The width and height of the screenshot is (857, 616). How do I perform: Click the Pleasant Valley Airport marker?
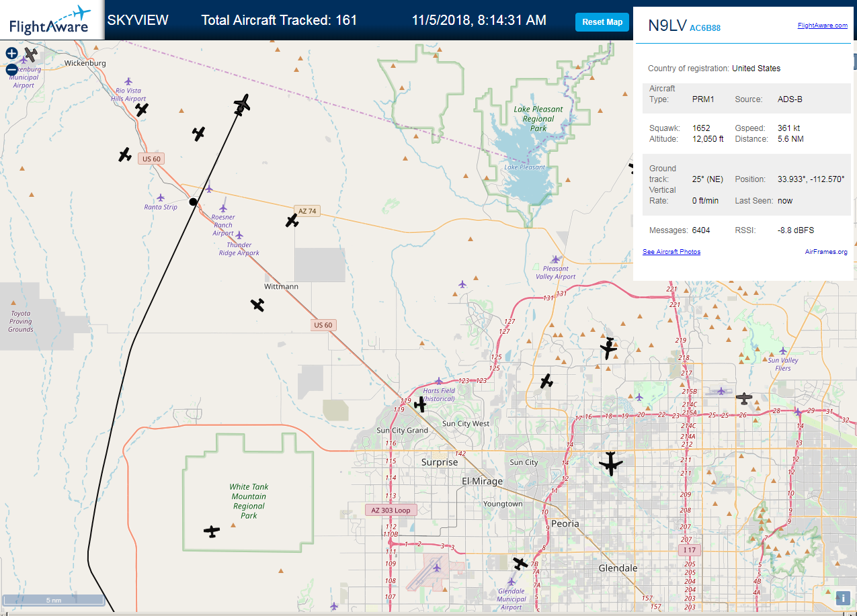pyautogui.click(x=555, y=259)
